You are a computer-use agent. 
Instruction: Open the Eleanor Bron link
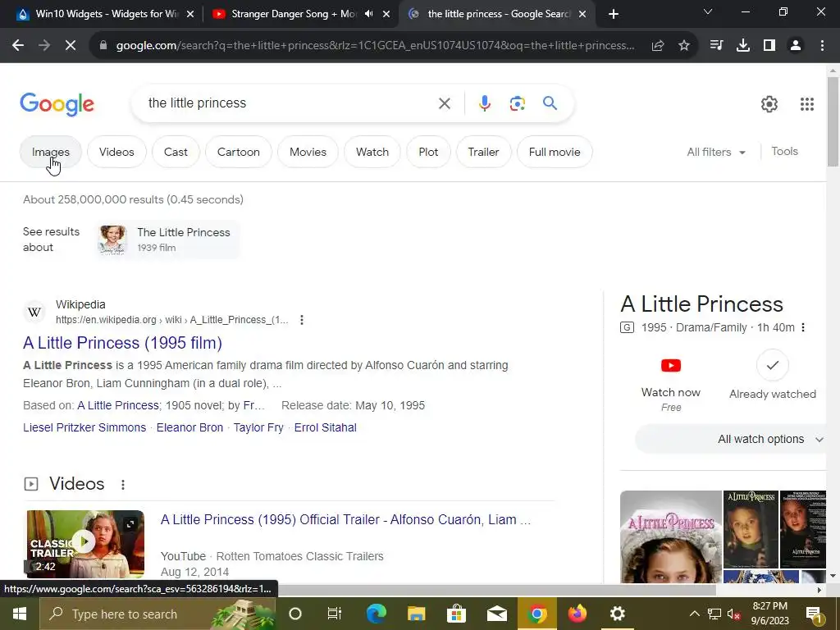click(x=189, y=427)
